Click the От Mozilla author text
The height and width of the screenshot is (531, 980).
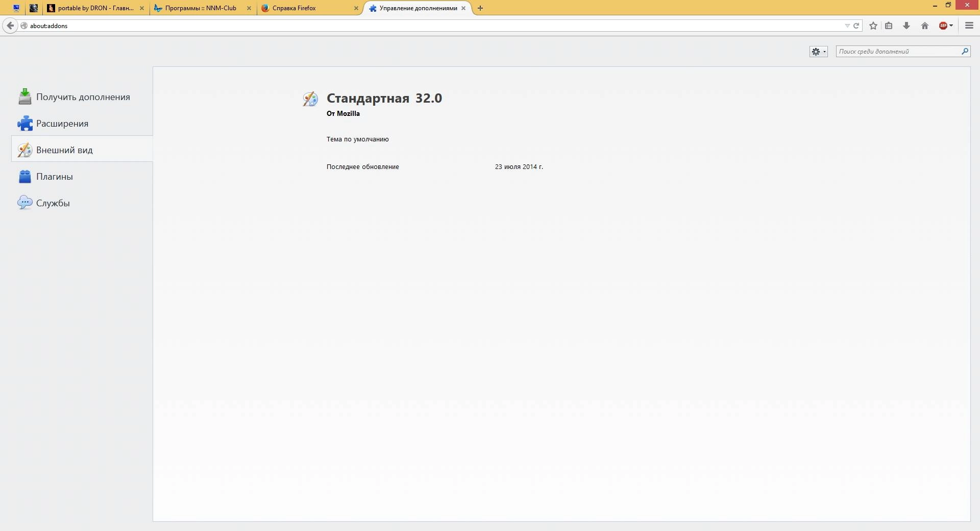(343, 113)
